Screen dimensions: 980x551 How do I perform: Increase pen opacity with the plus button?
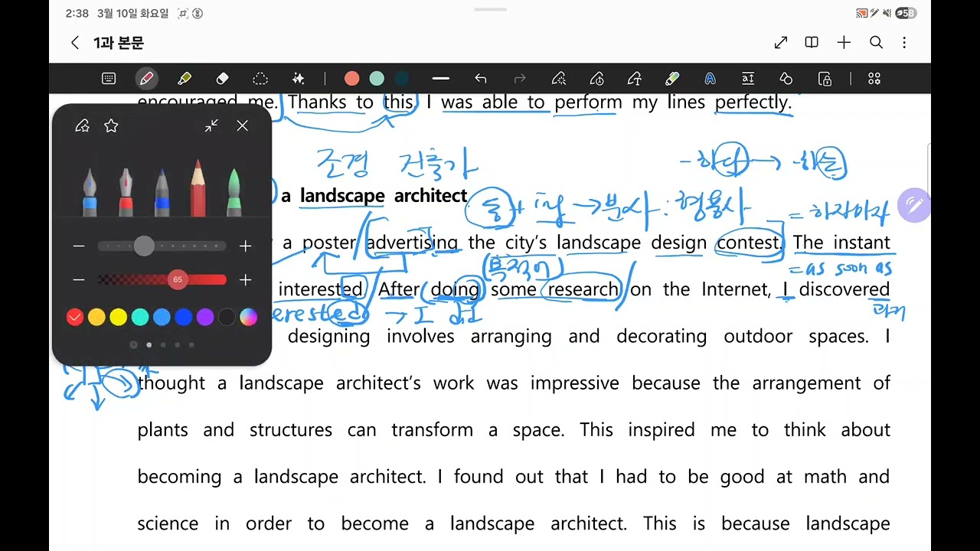pos(245,280)
